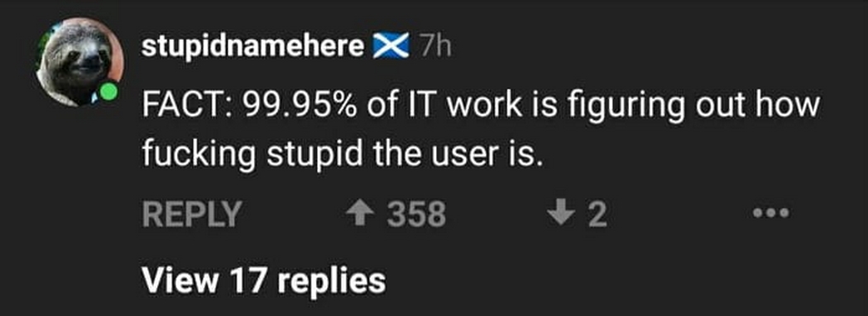This screenshot has width=868, height=316.
Task: Click the 358 upvote count
Action: [x=416, y=214]
